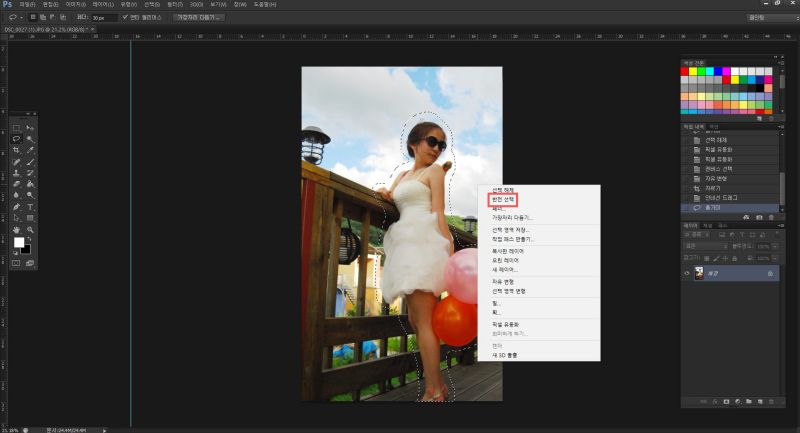
Task: Open the layer opacity slider arrow
Action: (775, 246)
